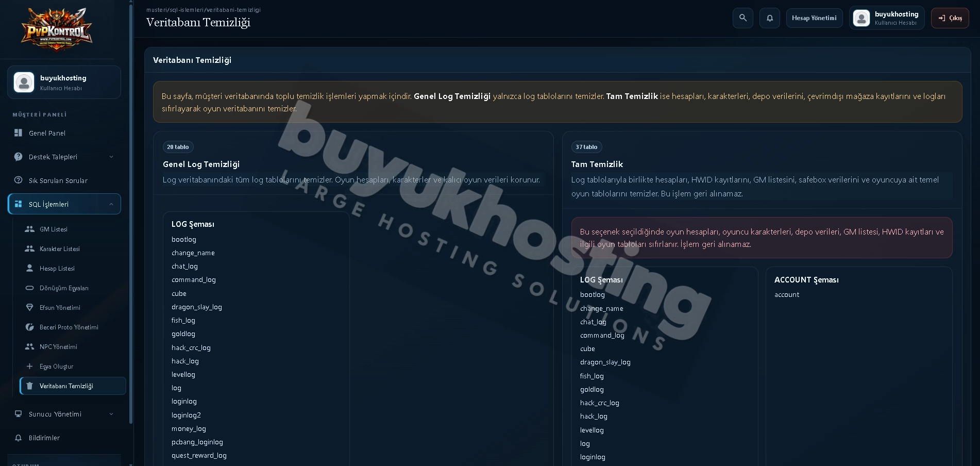Click the Beceri Proto Yönetimi icon
The width and height of the screenshot is (980, 466).
[30, 327]
